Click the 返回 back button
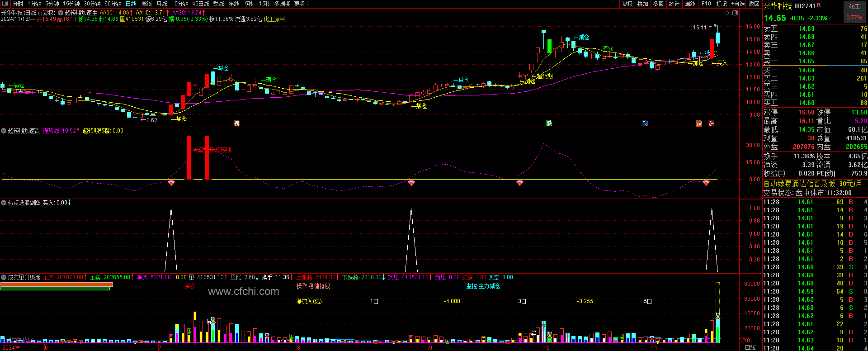Image resolution: width=868 pixels, height=351 pixels. coord(754,4)
